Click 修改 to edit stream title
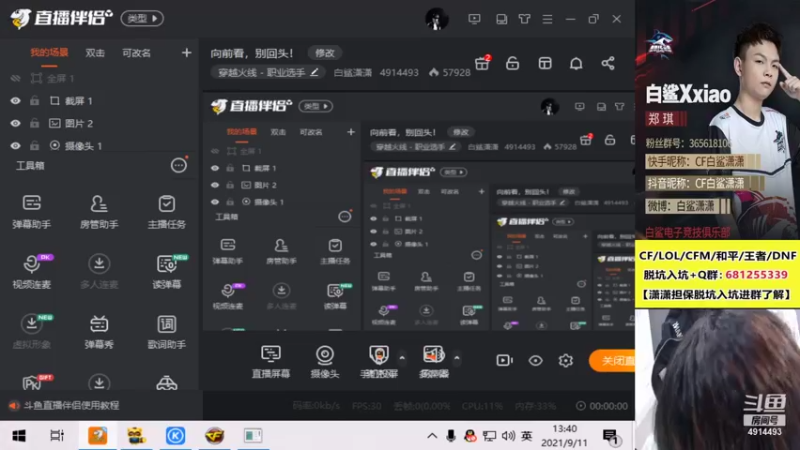 point(325,53)
